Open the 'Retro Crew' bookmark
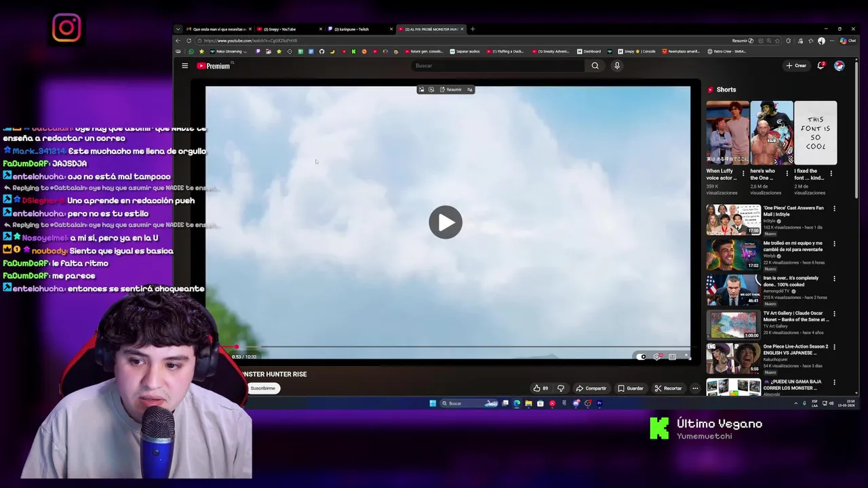This screenshot has height=488, width=868. [726, 52]
